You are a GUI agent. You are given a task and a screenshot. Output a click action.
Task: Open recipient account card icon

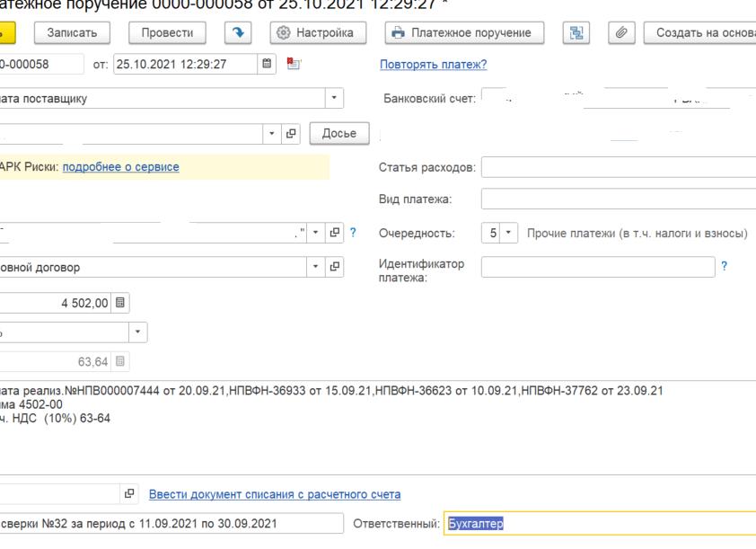[x=334, y=233]
